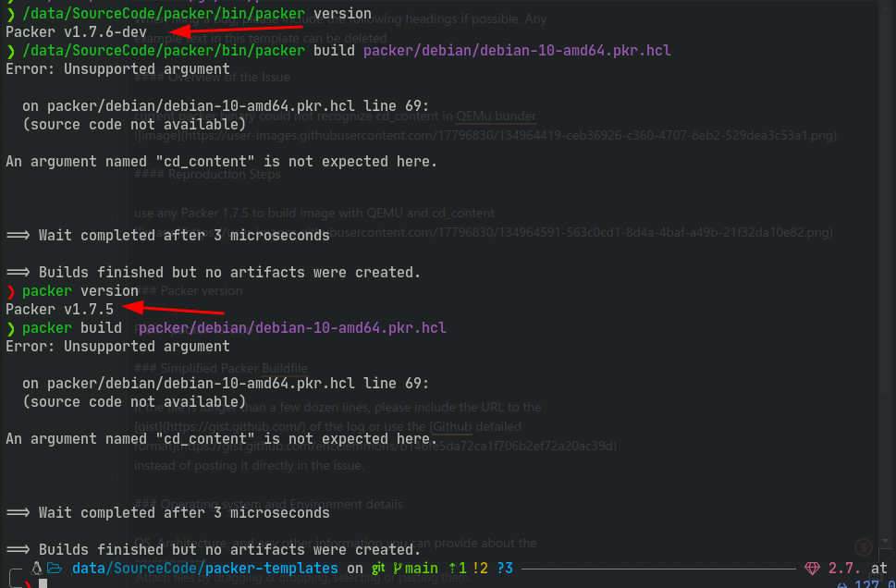Click the 'line 69:' text below 'Packer v1.7.5'

point(396,383)
